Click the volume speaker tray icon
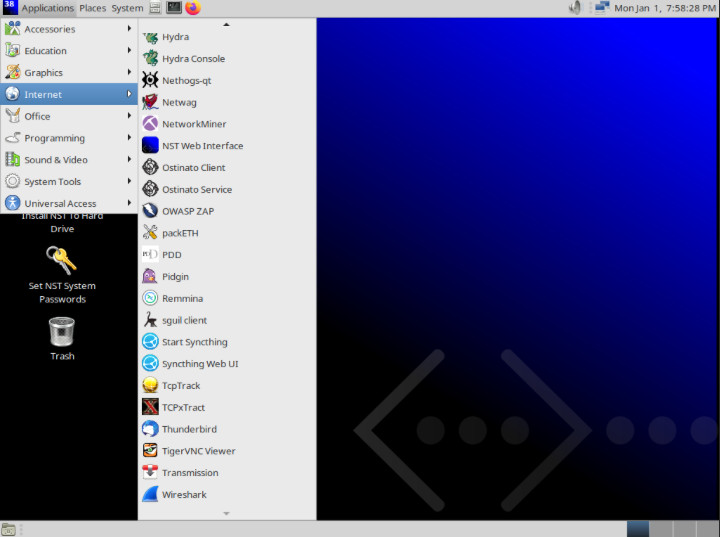The height and width of the screenshot is (537, 720). pyautogui.click(x=575, y=8)
